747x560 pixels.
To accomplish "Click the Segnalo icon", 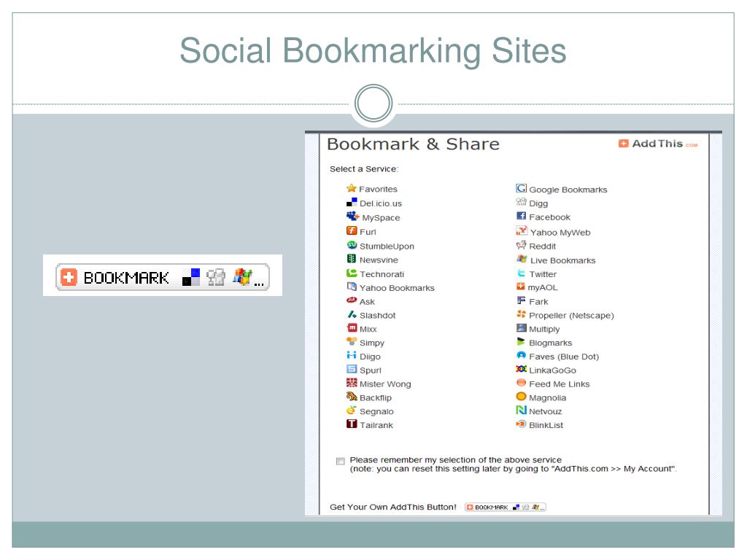I will point(352,410).
